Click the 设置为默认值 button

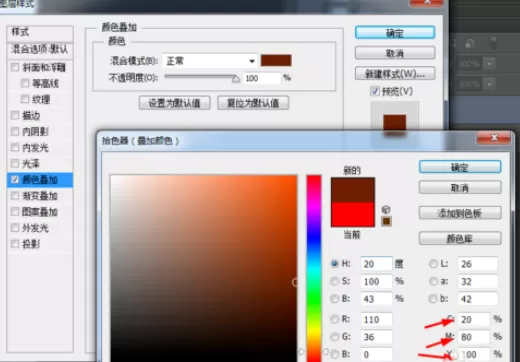(174, 103)
